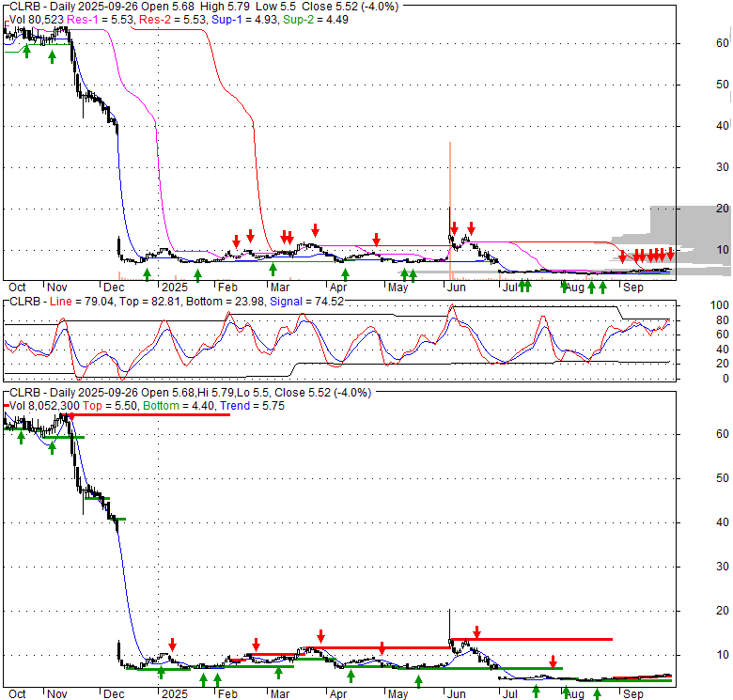The image size is (733, 700).
Task: Click the Jun label on lower chart axis
Action: point(457,694)
